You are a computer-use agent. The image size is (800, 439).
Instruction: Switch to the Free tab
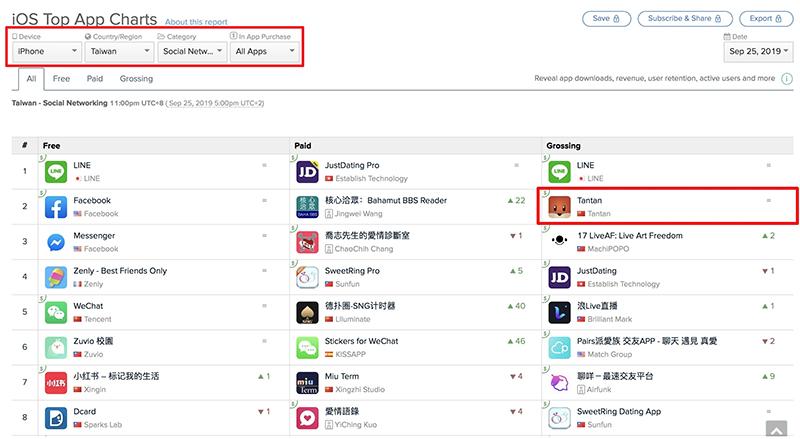coord(62,78)
